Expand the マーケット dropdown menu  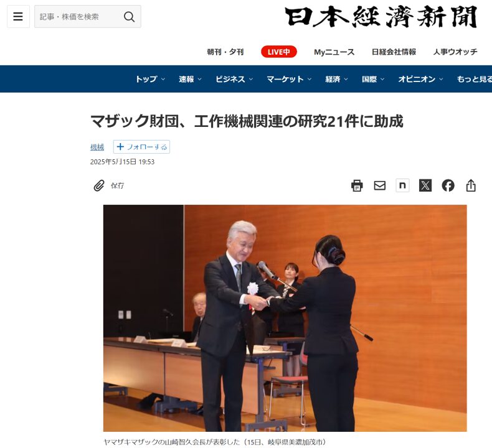pyautogui.click(x=289, y=79)
